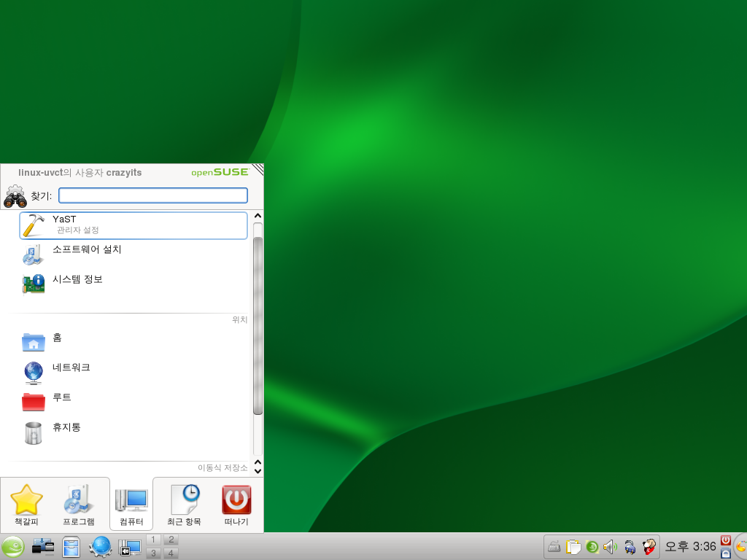Click the show desktop monitor icon
Image resolution: width=747 pixels, height=560 pixels.
click(130, 548)
